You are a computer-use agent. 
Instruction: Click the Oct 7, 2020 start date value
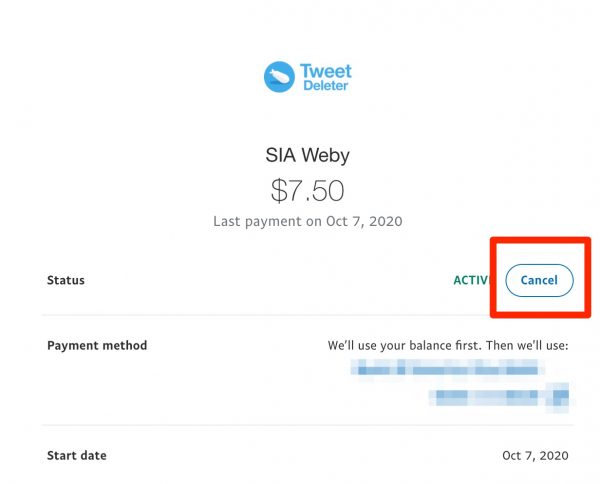tap(535, 455)
